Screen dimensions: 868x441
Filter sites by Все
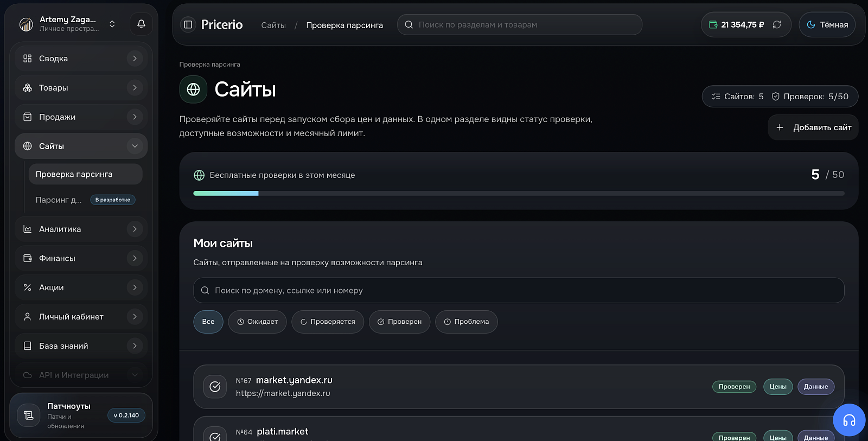click(x=208, y=322)
